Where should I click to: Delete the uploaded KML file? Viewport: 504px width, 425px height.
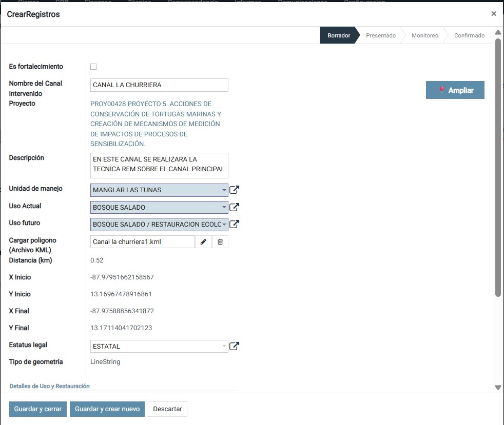[x=220, y=241]
